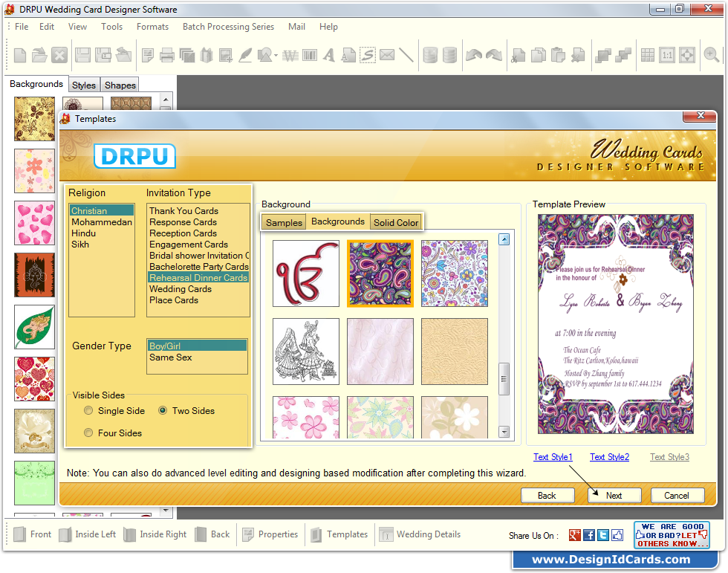Switch to Inside Left card side
Image resolution: width=728 pixels, height=573 pixels.
click(x=88, y=534)
